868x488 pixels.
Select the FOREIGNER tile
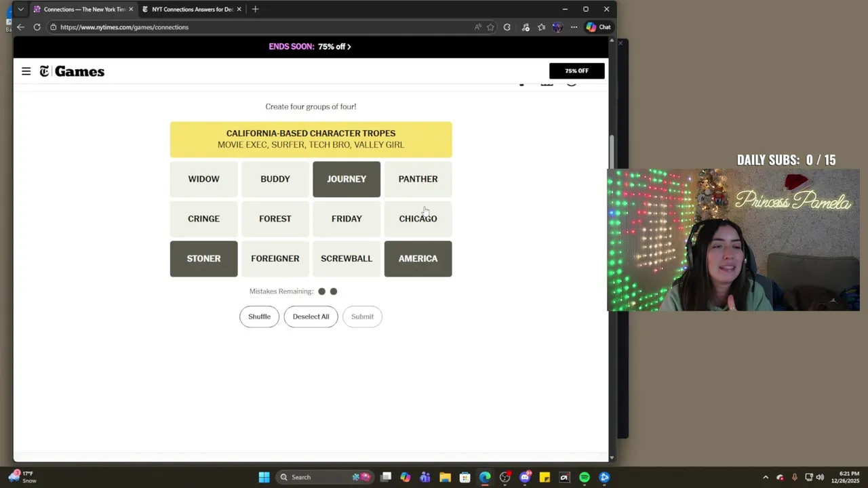(275, 259)
